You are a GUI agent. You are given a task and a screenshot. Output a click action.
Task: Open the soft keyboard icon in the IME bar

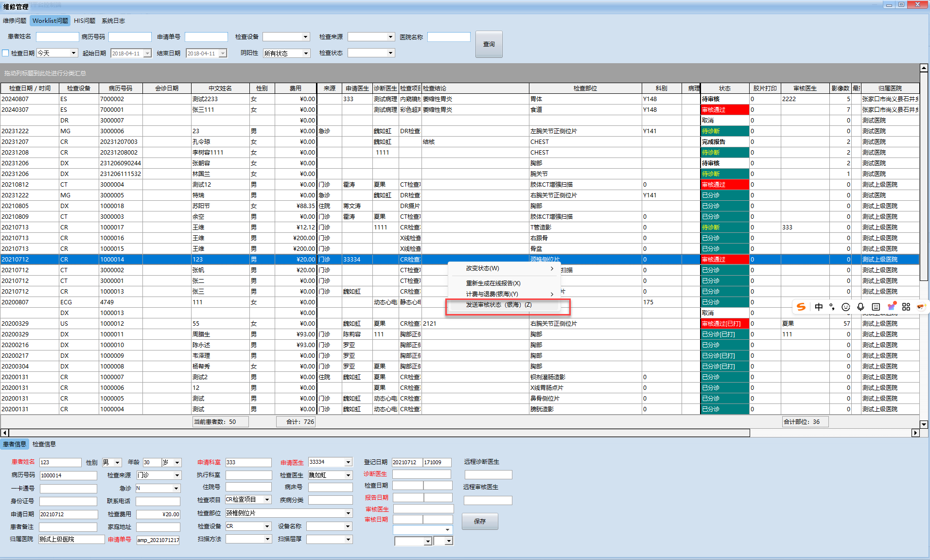point(876,307)
